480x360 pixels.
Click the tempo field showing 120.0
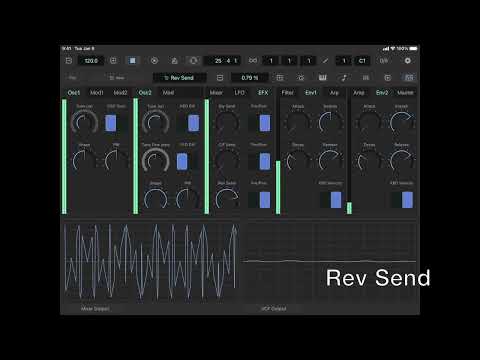click(x=91, y=61)
